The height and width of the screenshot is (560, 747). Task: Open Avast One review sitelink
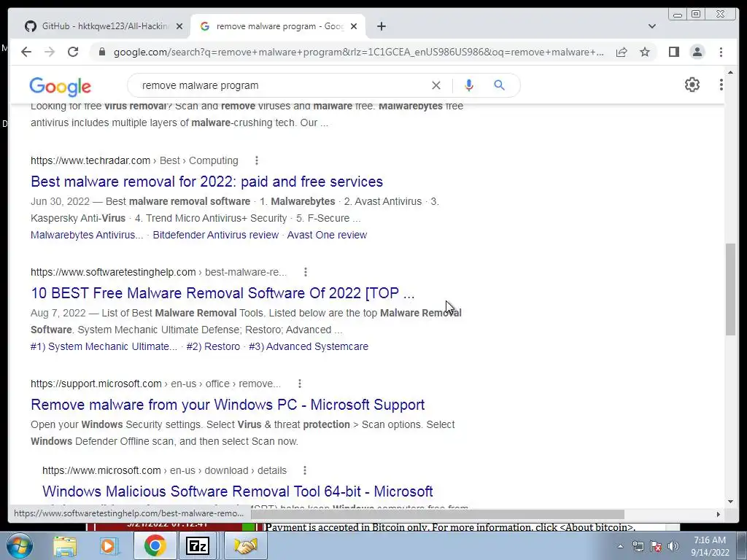point(327,235)
